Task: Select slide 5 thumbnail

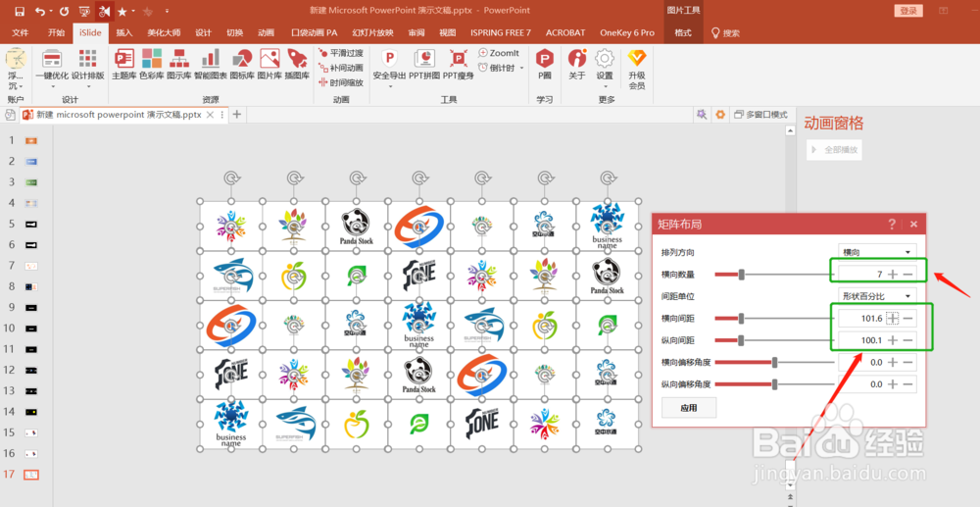Action: pos(30,224)
